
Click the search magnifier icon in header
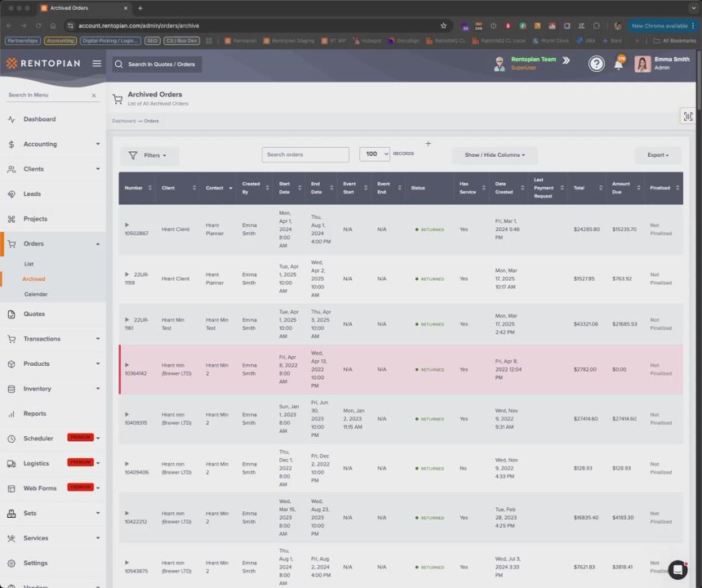(118, 65)
